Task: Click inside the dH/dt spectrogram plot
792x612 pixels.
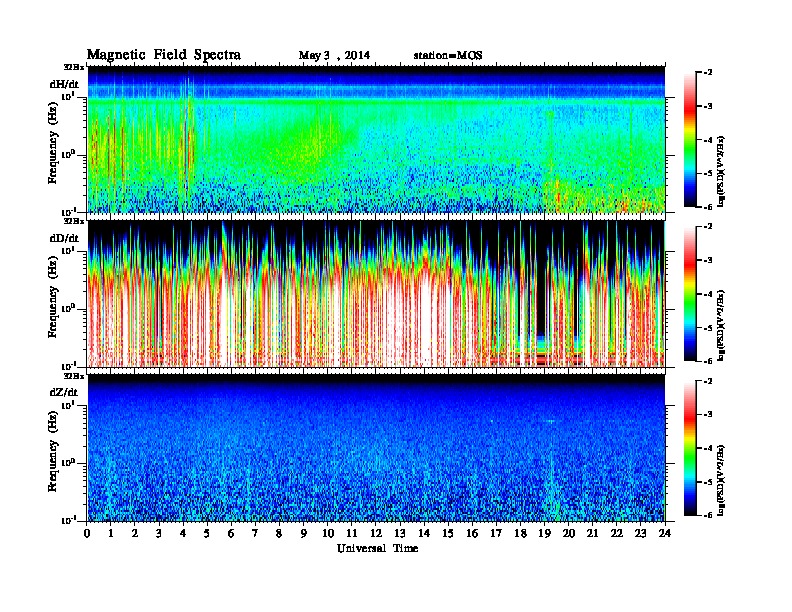Action: click(x=376, y=139)
